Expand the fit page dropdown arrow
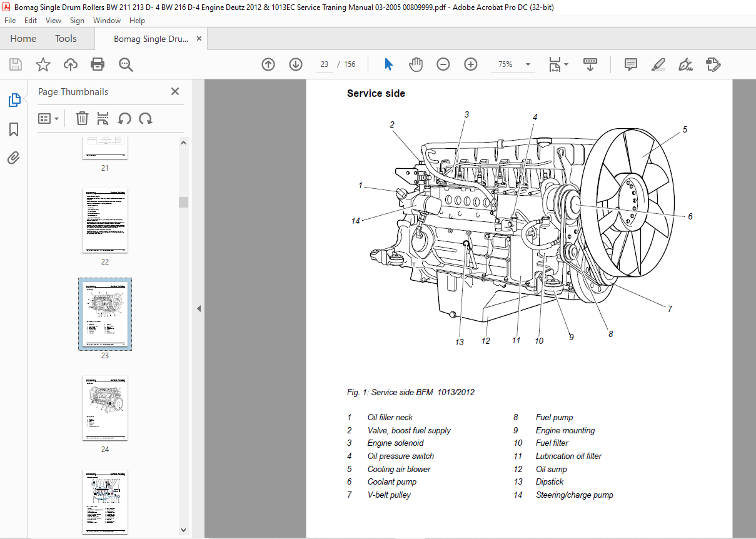The width and height of the screenshot is (756, 539). coord(566,64)
